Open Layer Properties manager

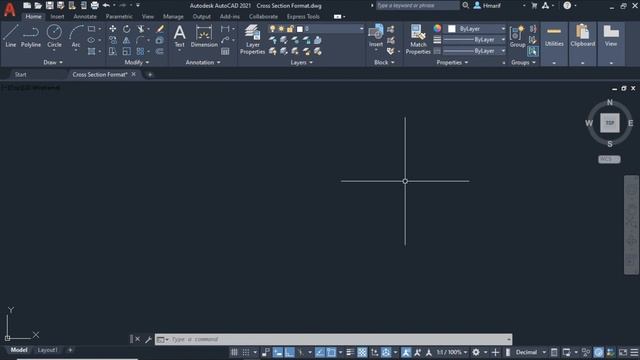pos(252,39)
